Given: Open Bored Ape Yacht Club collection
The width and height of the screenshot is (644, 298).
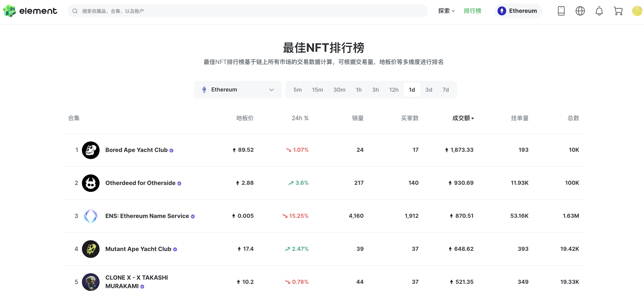Looking at the screenshot, I should coord(136,150).
